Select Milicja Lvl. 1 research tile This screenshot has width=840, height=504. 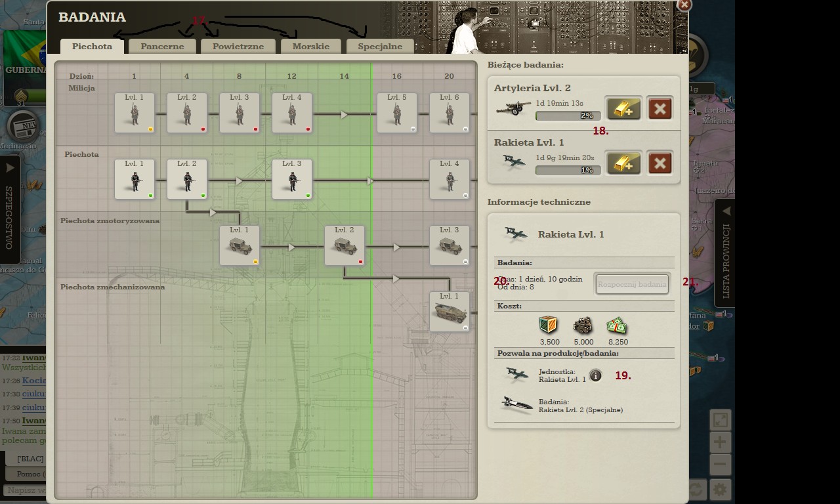click(x=135, y=113)
